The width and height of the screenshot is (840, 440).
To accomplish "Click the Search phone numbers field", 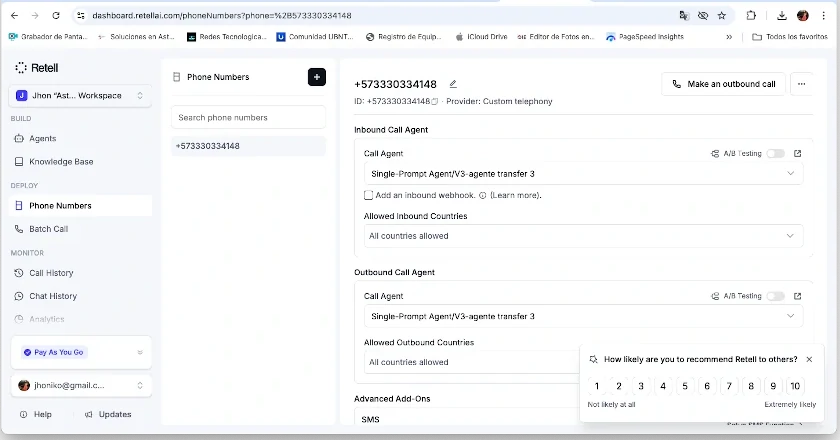I will click(x=249, y=117).
